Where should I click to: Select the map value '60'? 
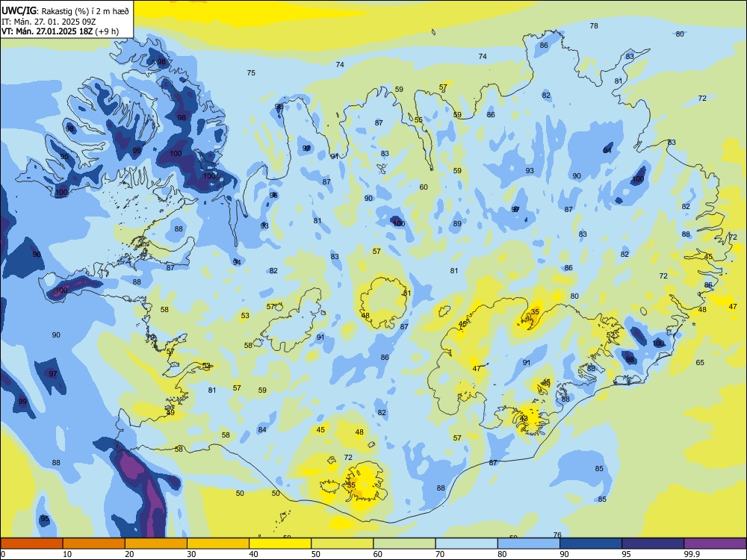pyautogui.click(x=424, y=187)
